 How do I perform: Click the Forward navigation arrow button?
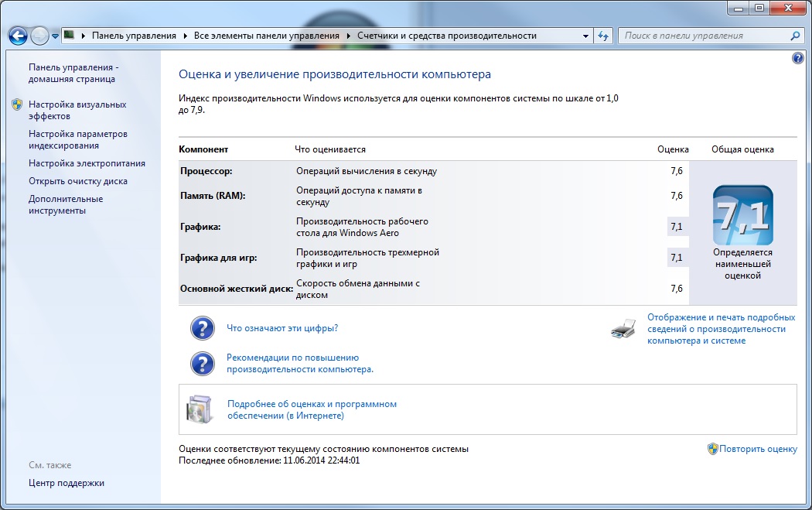(40, 36)
